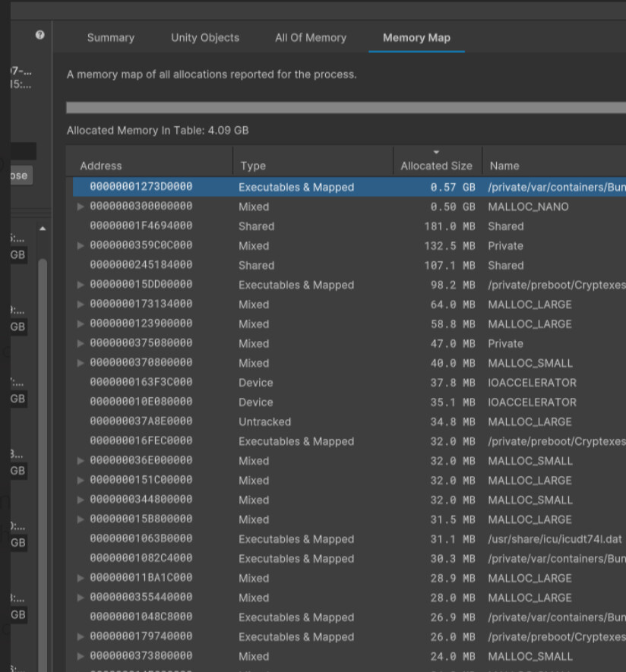This screenshot has height=672, width=626.
Task: Switch to the Summary tab
Action: pos(110,37)
